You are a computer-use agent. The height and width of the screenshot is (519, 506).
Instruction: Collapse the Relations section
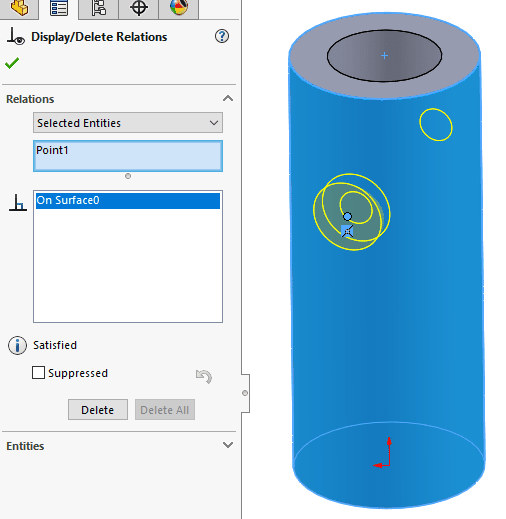point(228,98)
